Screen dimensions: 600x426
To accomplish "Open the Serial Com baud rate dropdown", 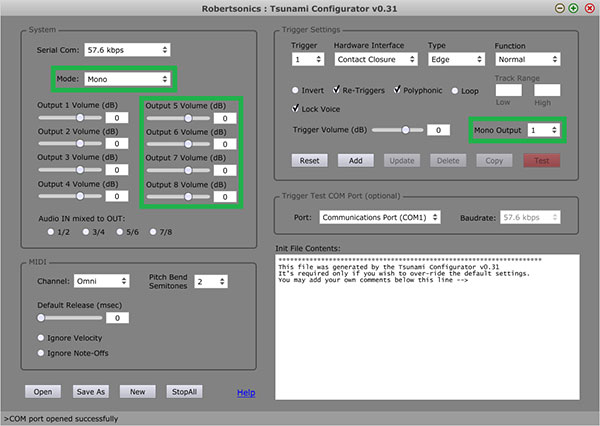I will click(x=127, y=50).
